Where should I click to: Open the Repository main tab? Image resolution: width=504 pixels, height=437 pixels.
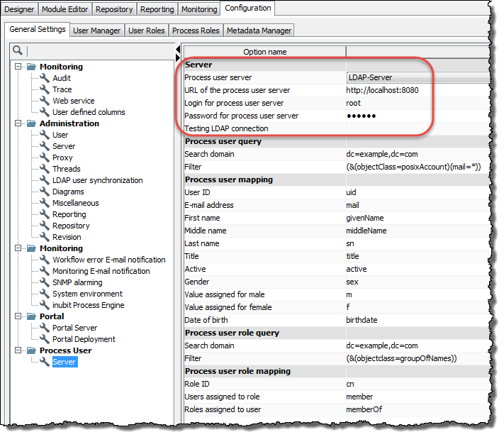[x=114, y=9]
